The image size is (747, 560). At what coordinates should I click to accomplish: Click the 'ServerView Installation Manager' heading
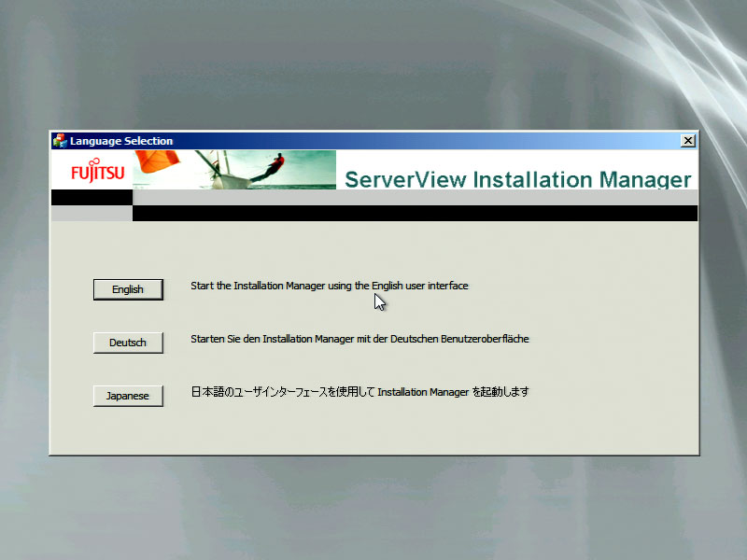(x=518, y=179)
